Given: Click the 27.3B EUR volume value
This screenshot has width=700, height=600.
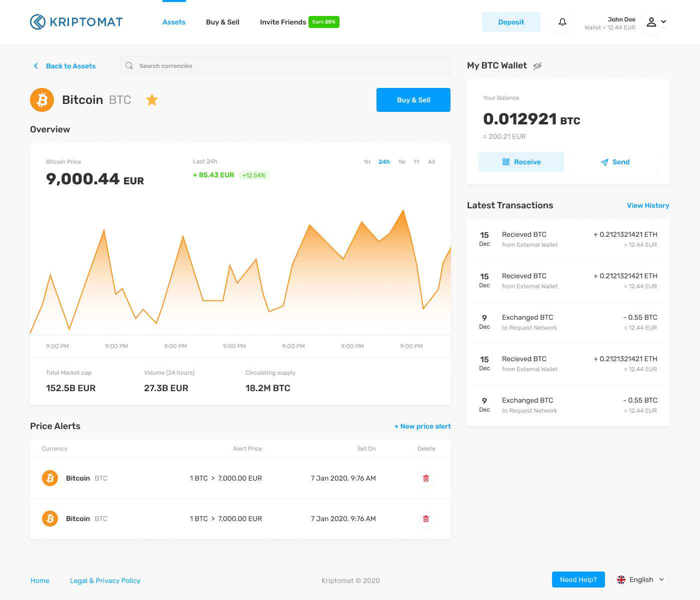Looking at the screenshot, I should [x=166, y=388].
